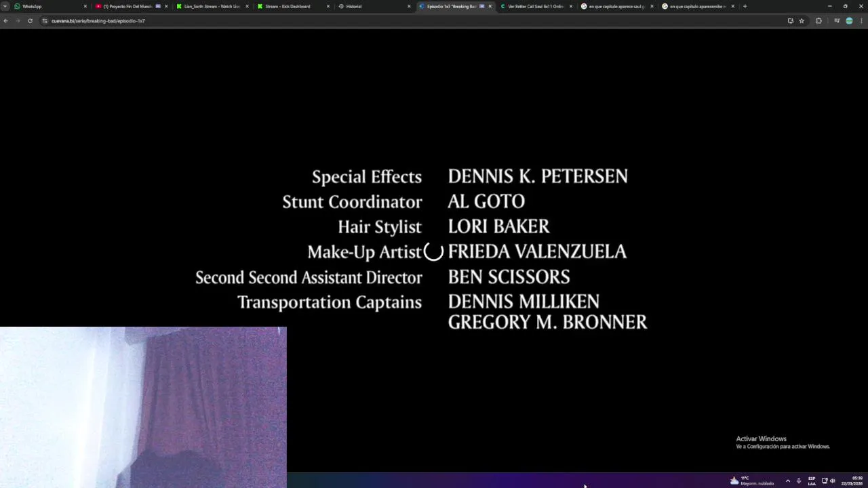868x488 pixels.
Task: Minimize the Chrome window
Action: [x=829, y=6]
